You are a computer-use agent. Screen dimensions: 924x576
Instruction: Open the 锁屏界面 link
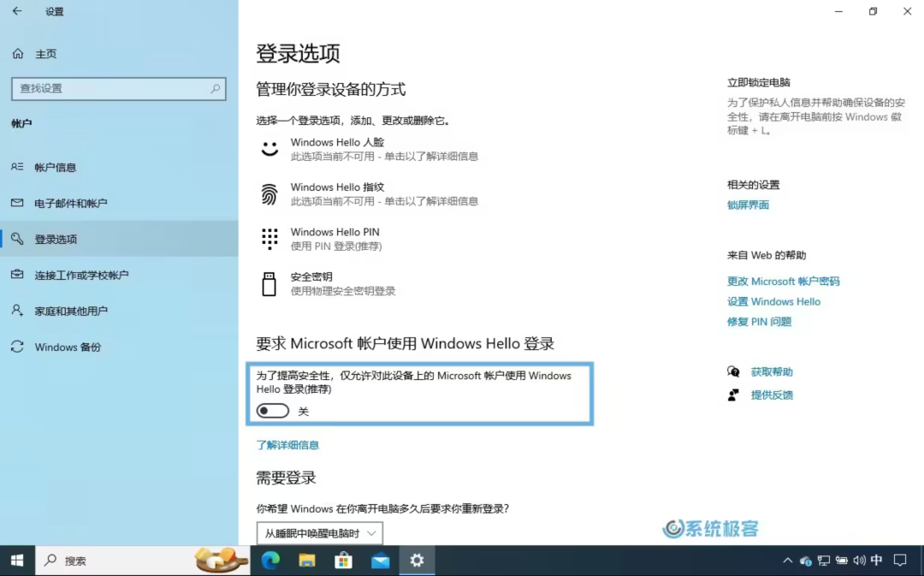pyautogui.click(x=748, y=205)
